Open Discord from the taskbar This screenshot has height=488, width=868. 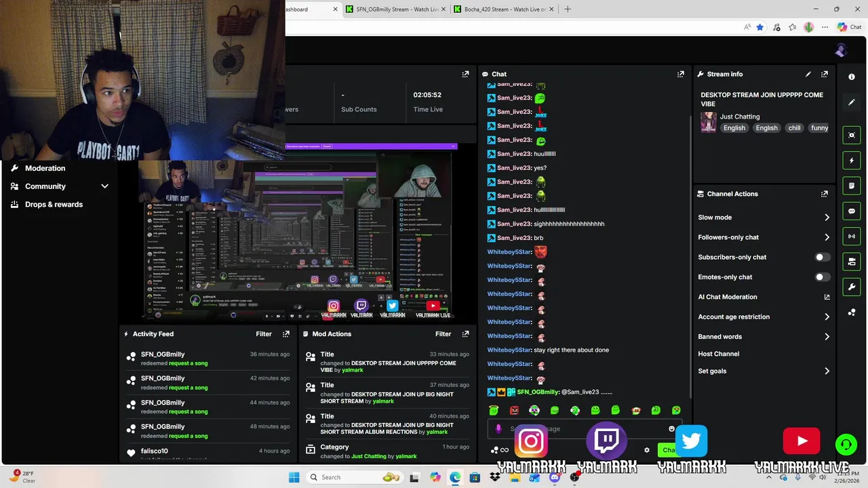click(x=555, y=477)
